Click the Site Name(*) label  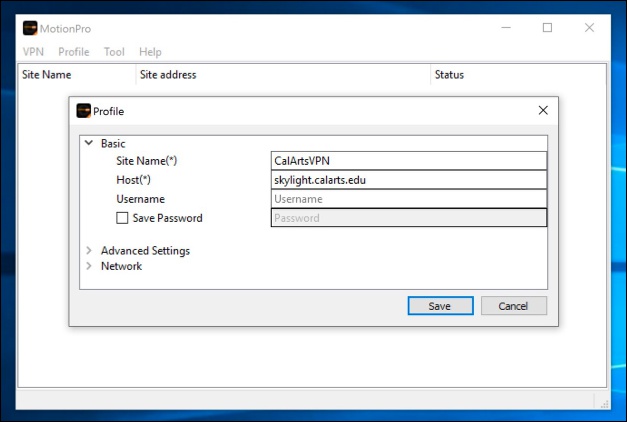146,161
